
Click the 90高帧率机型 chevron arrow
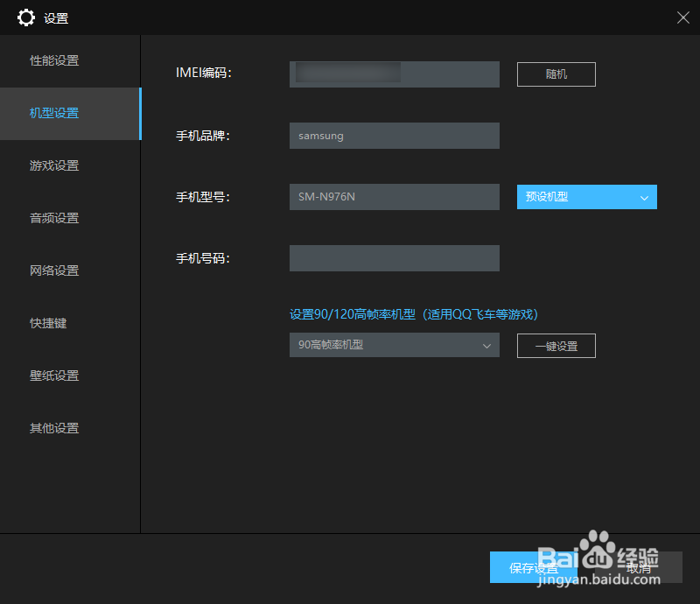click(x=486, y=346)
